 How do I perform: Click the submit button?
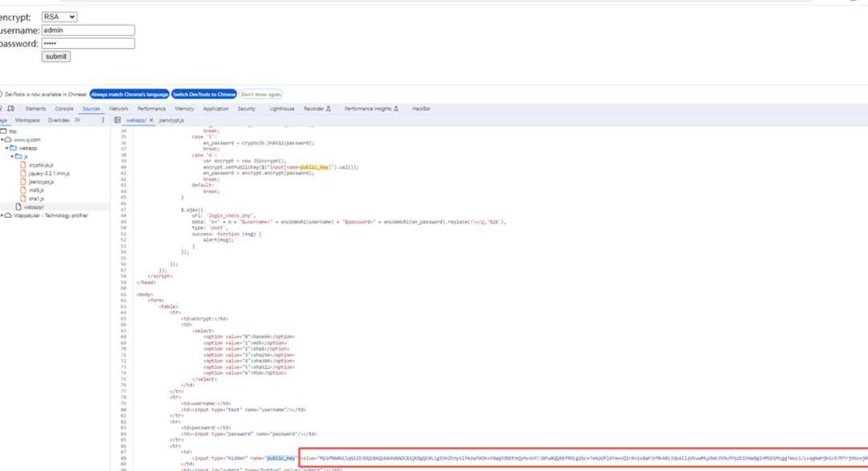pyautogui.click(x=56, y=56)
